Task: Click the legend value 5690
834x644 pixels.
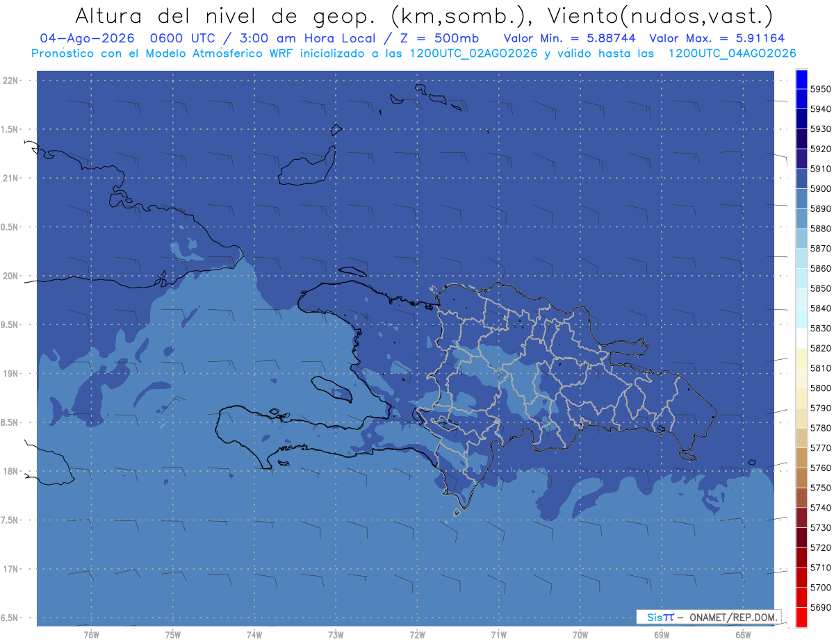Action: (x=820, y=607)
